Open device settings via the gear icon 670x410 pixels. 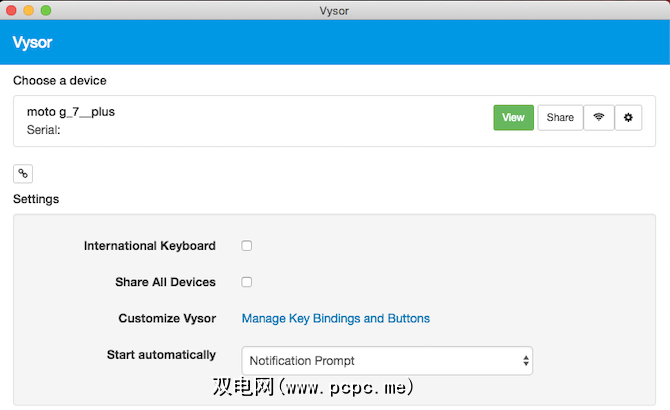(x=628, y=118)
